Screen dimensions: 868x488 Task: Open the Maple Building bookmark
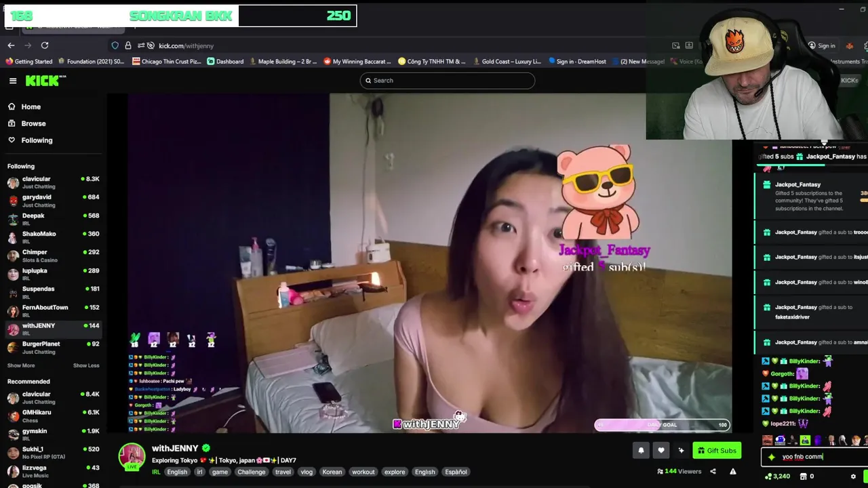click(283, 61)
